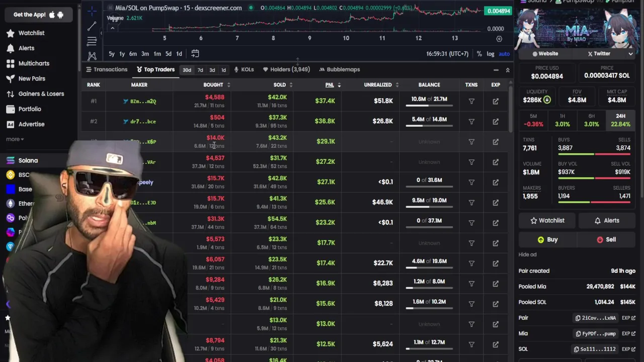The image size is (644, 362).
Task: Open the token Website link
Action: coord(545,53)
